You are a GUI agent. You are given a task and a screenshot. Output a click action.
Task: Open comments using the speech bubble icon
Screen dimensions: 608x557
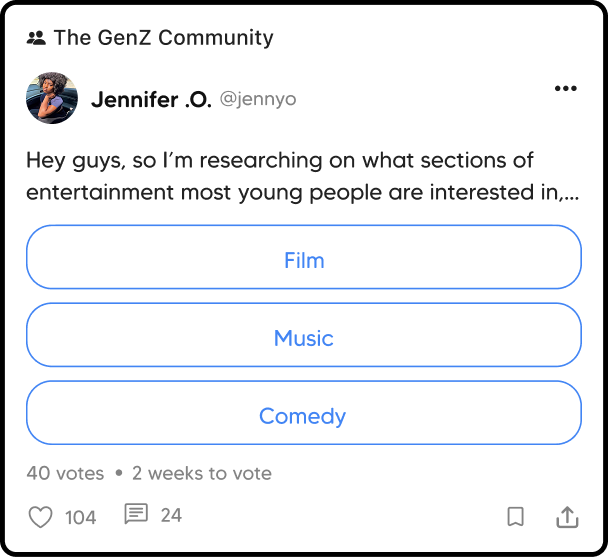136,515
